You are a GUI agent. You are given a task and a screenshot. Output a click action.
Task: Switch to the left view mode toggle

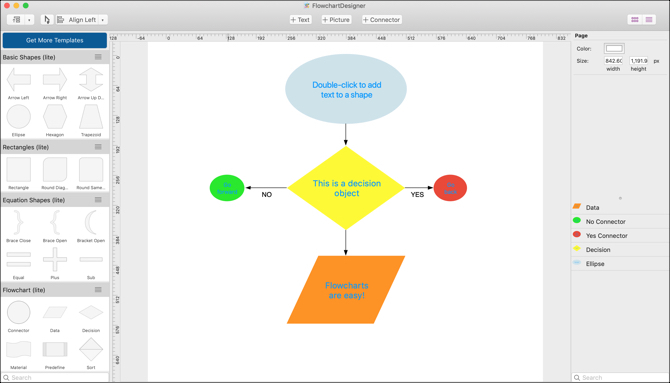635,20
